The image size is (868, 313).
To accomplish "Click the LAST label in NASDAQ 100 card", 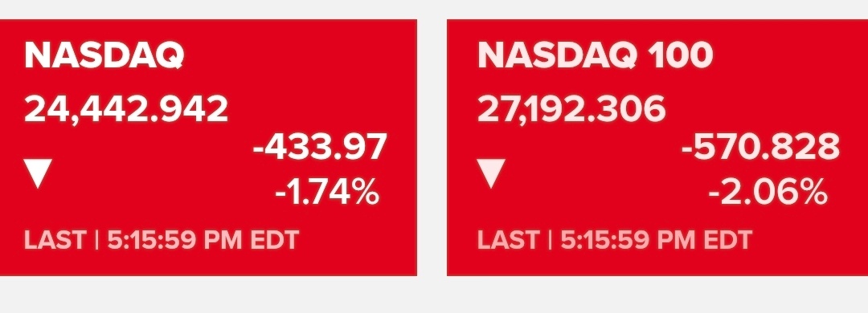I will coord(508,240).
